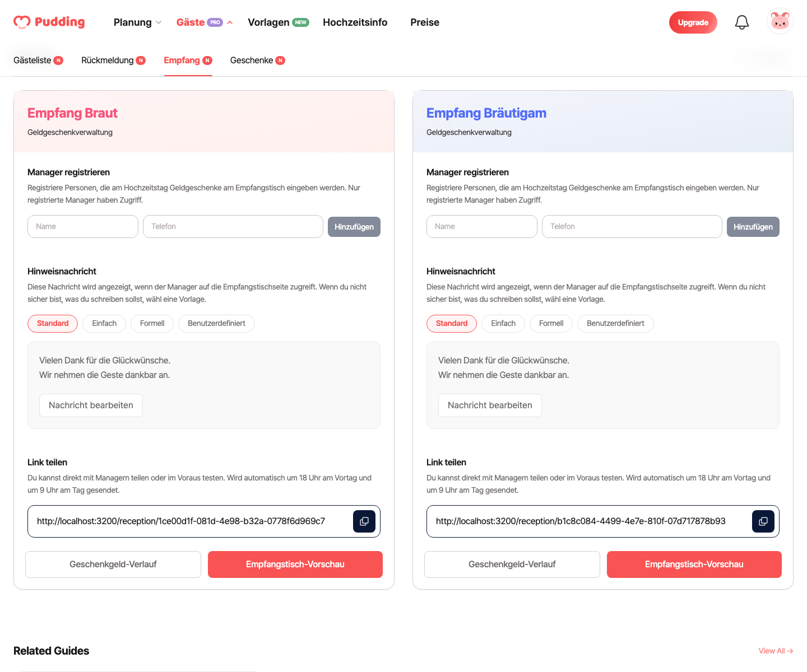807x672 pixels.
Task: Click the N badge beside Gästeliste
Action: (x=58, y=60)
